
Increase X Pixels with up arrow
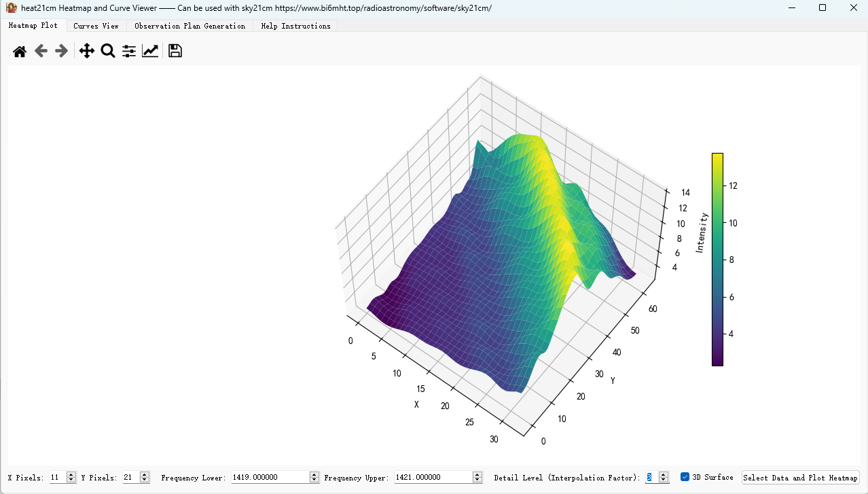[71, 474]
